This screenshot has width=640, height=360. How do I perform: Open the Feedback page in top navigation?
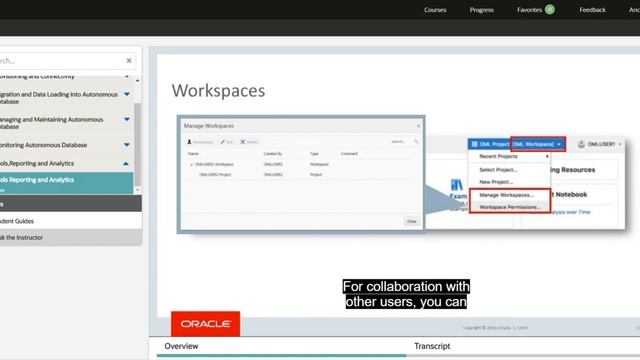592,10
